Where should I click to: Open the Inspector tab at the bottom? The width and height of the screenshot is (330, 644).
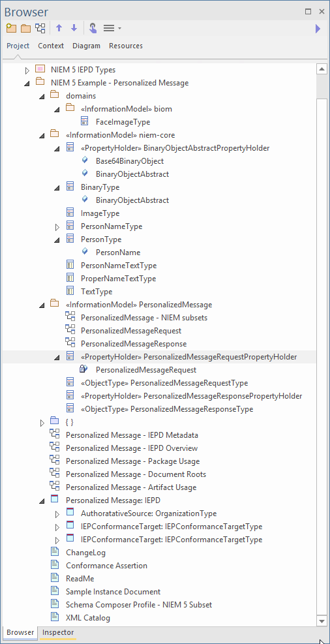click(58, 632)
